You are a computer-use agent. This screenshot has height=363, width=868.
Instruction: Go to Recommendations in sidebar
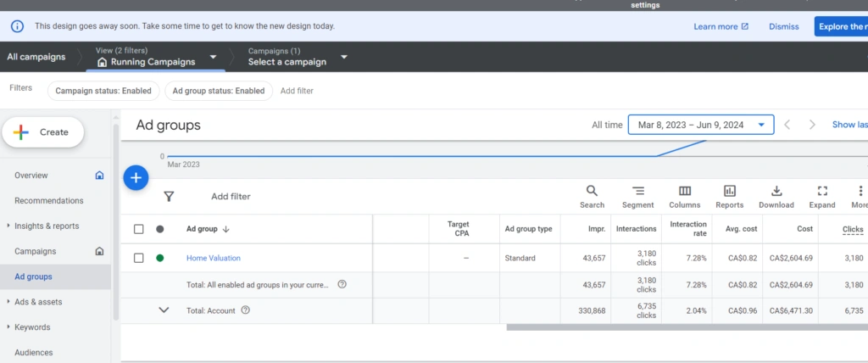click(49, 201)
